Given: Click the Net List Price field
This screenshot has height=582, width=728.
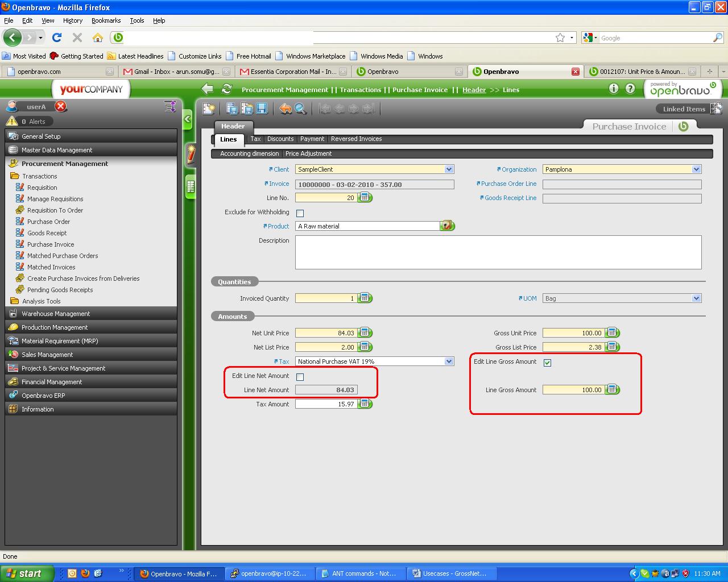Looking at the screenshot, I should click(326, 347).
